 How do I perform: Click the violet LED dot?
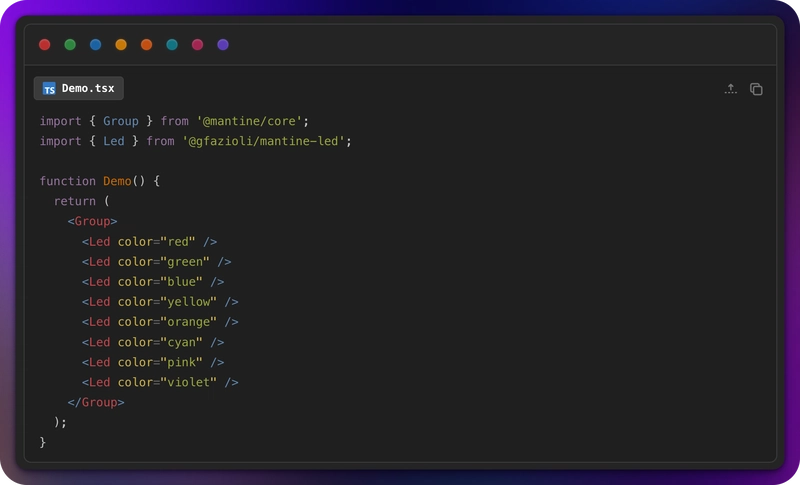tap(223, 45)
